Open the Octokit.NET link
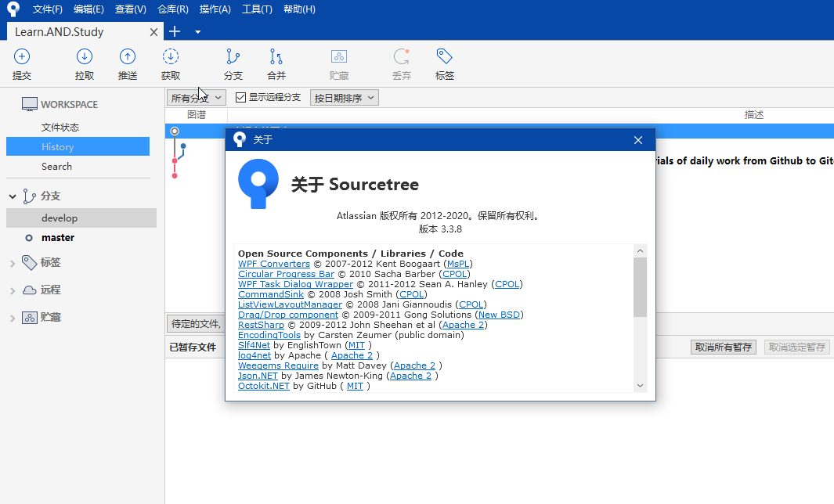The height and width of the screenshot is (504, 834). pyautogui.click(x=263, y=386)
